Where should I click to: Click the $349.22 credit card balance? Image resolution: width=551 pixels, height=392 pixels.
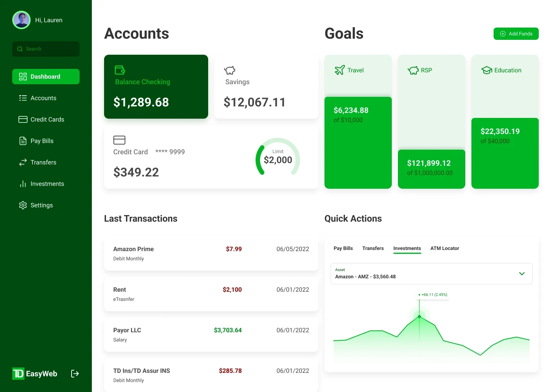point(136,172)
